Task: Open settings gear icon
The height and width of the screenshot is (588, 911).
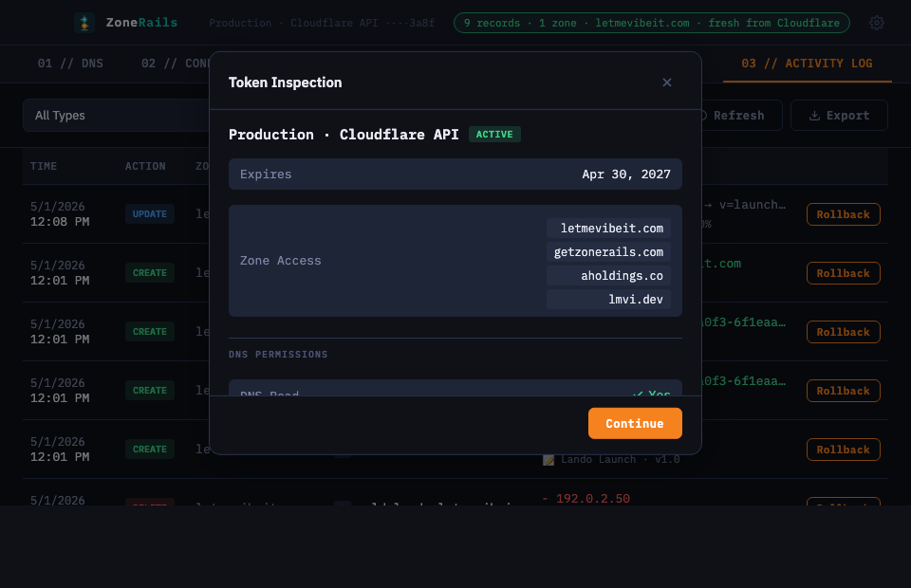Action: point(876,23)
